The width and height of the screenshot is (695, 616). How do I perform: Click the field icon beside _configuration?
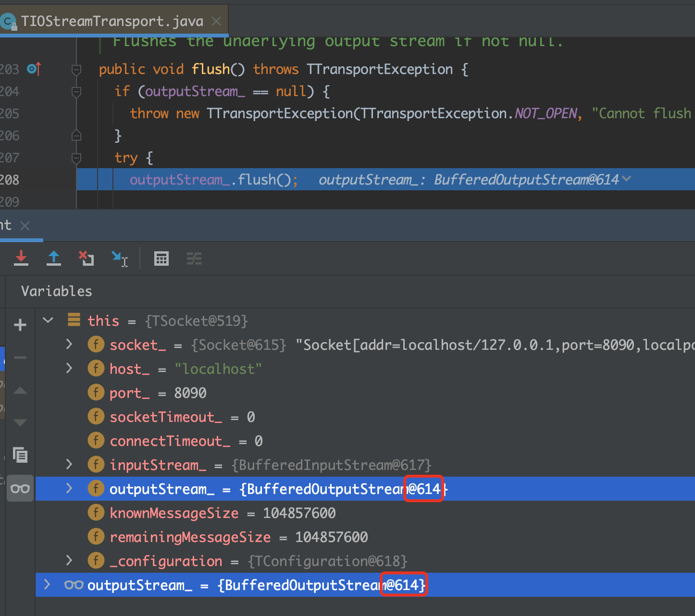click(96, 560)
